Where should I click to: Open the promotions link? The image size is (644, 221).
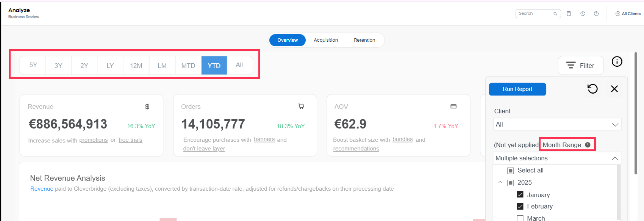[x=93, y=140]
